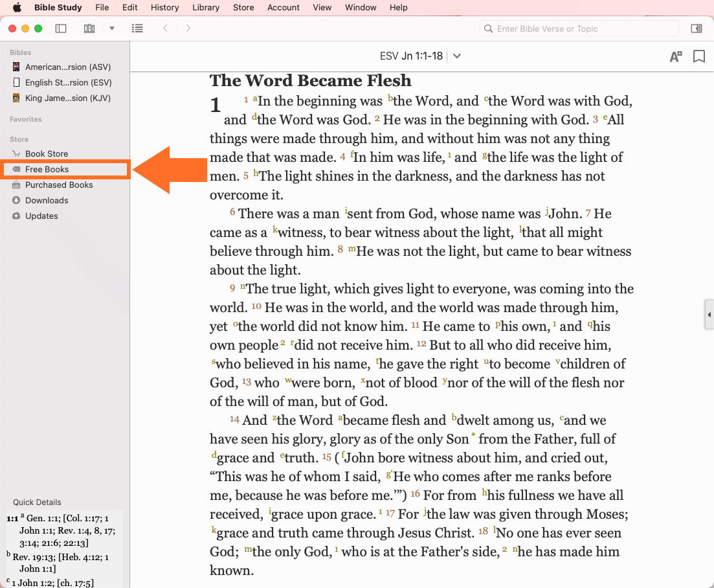
Task: Select Free Books in the sidebar
Action: tap(47, 169)
